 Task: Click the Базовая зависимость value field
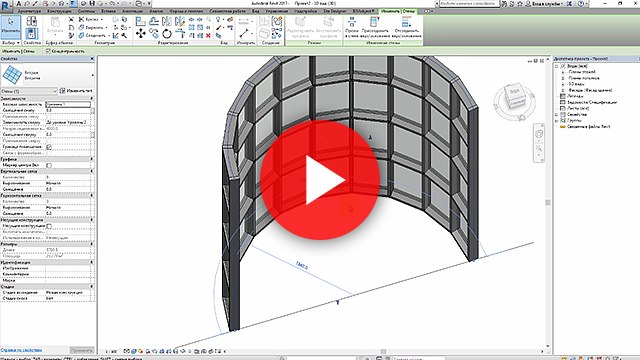coord(68,104)
